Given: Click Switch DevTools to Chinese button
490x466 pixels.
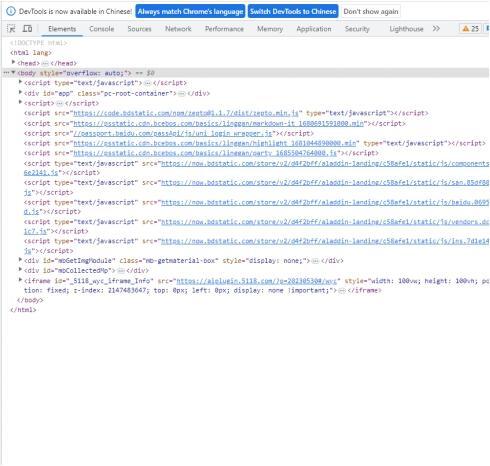Looking at the screenshot, I should click(293, 11).
